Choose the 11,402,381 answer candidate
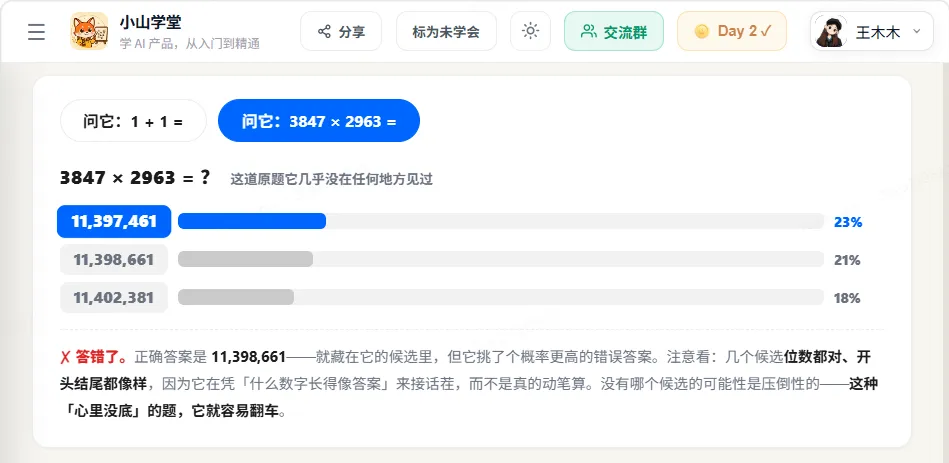 tap(114, 298)
